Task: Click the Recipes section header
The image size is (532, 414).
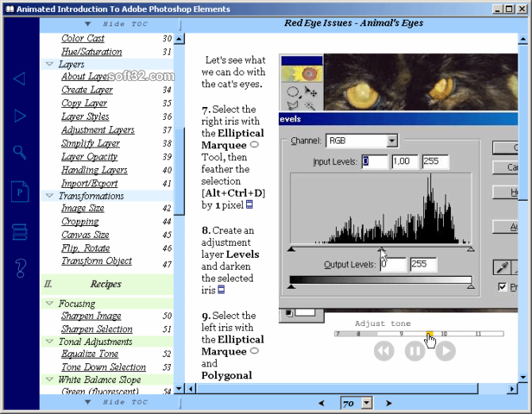Action: [106, 284]
